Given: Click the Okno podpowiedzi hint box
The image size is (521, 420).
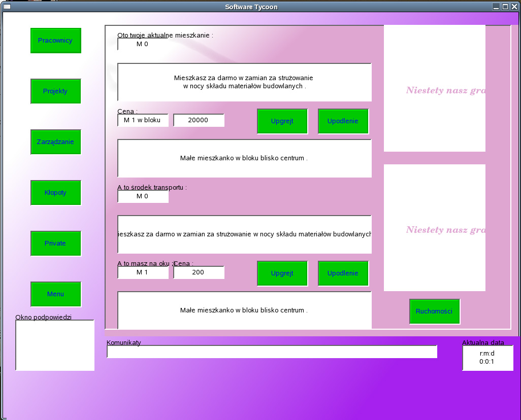Looking at the screenshot, I should click(x=55, y=345).
